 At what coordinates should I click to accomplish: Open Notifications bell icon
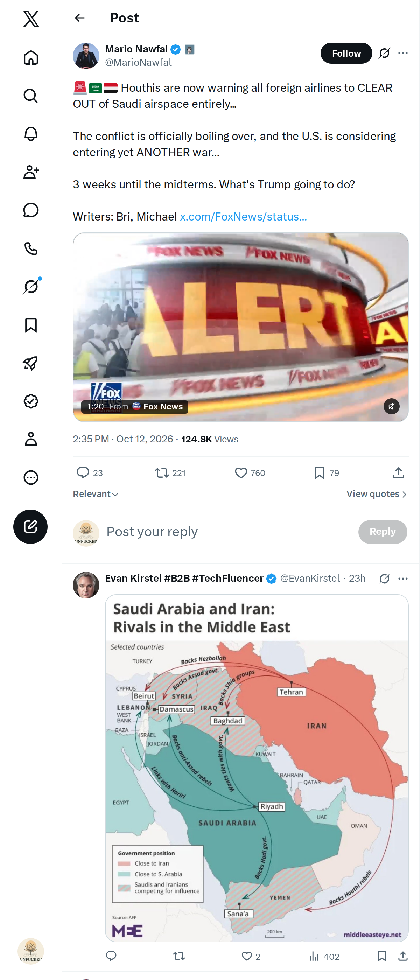click(x=31, y=134)
